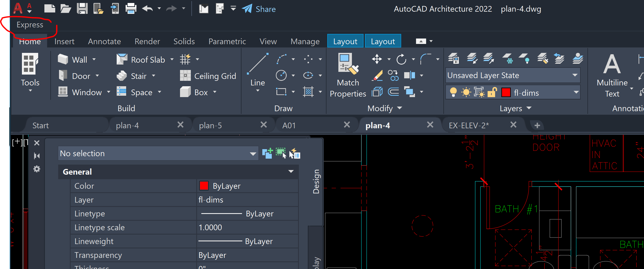The image size is (644, 269).
Task: Open the No selection dropdown in Properties
Action: pyautogui.click(x=253, y=153)
